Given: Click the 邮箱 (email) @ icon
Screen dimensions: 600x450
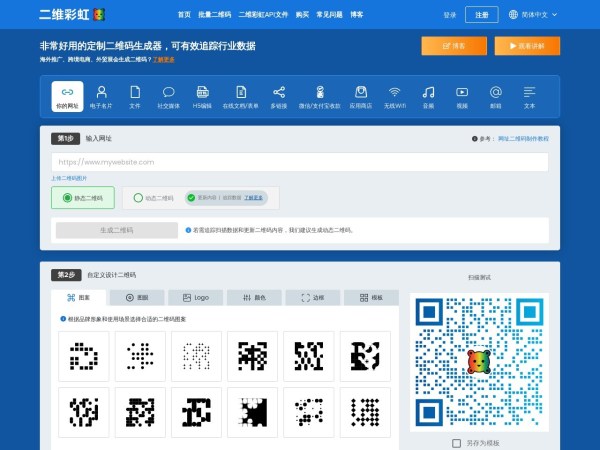Looking at the screenshot, I should point(496,96).
